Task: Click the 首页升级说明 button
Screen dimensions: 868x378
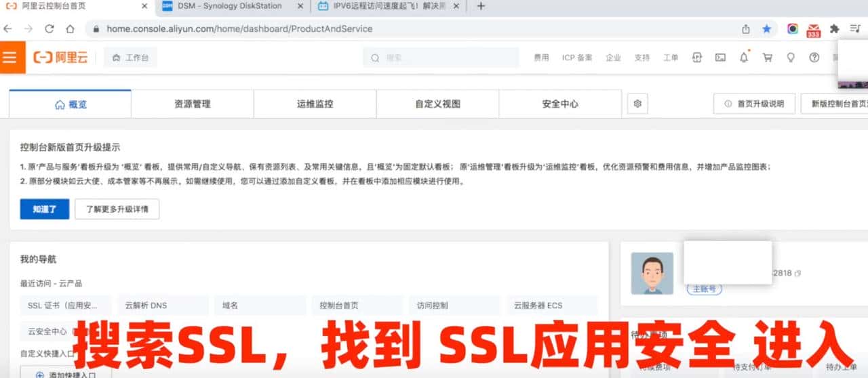Action: tap(754, 104)
